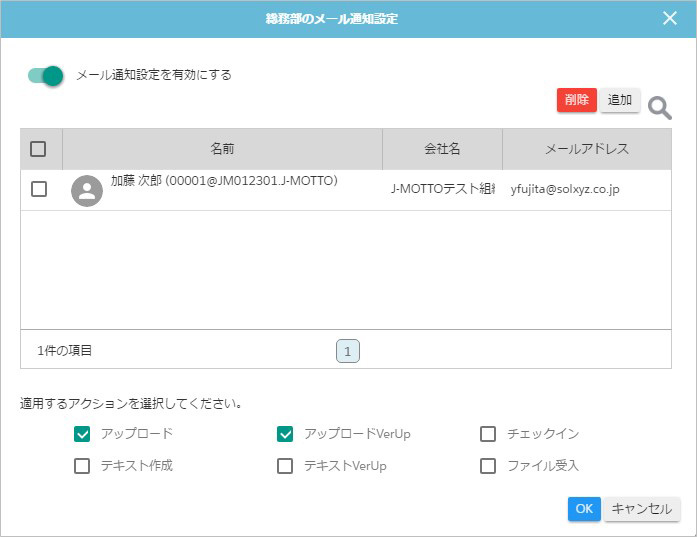This screenshot has width=697, height=537.
Task: Toggle メール通知設定を有効にする switch
Action: point(46,75)
